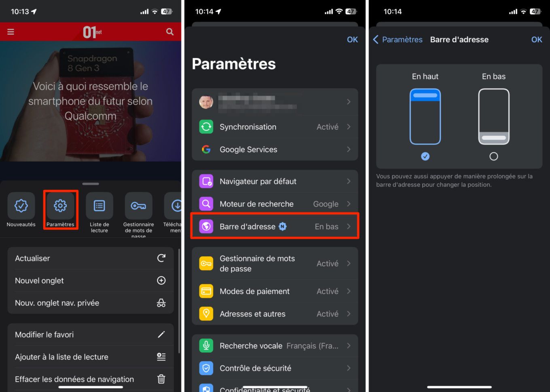This screenshot has height=392, width=550.
Task: Tap the incognito icon for private tab
Action: (161, 303)
